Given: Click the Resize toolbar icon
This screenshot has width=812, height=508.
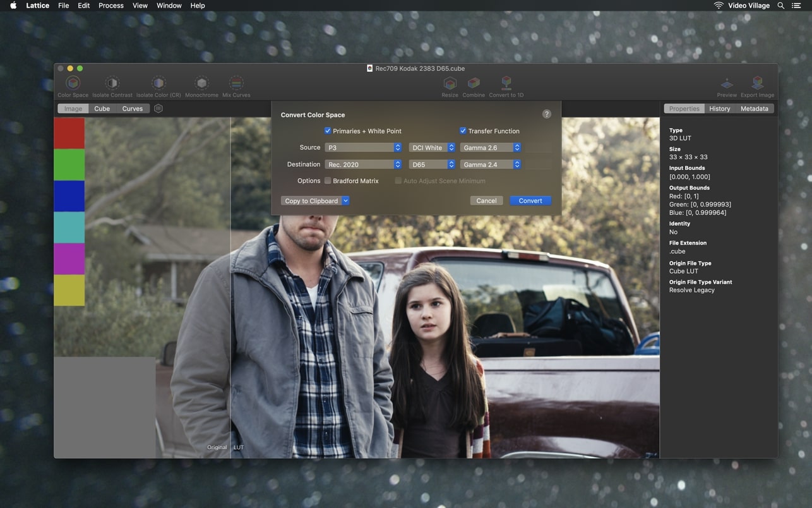Looking at the screenshot, I should pos(450,83).
